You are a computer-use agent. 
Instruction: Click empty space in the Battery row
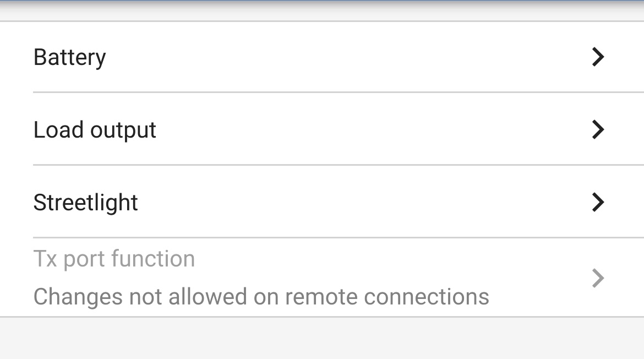tap(358, 57)
